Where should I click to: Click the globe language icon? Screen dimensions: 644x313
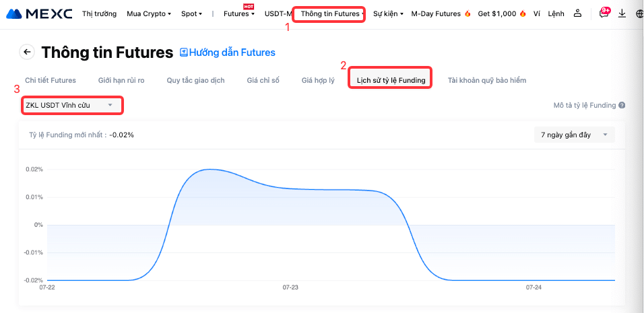[x=639, y=13]
